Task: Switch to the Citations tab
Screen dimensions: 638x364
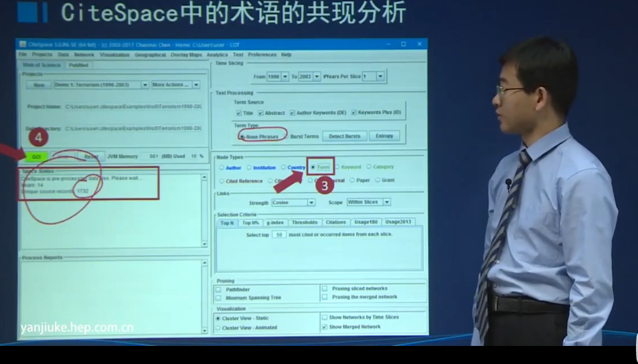Action: point(335,222)
